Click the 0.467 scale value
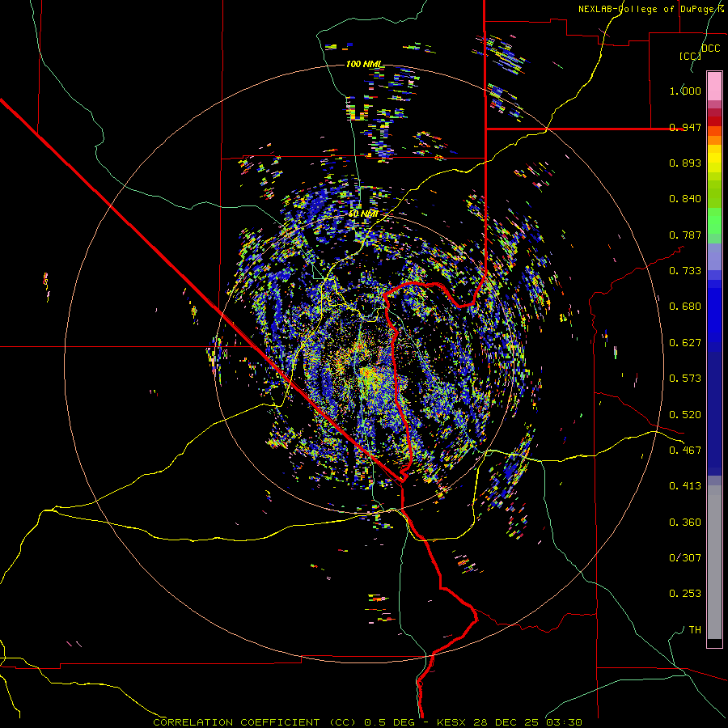 coord(685,451)
